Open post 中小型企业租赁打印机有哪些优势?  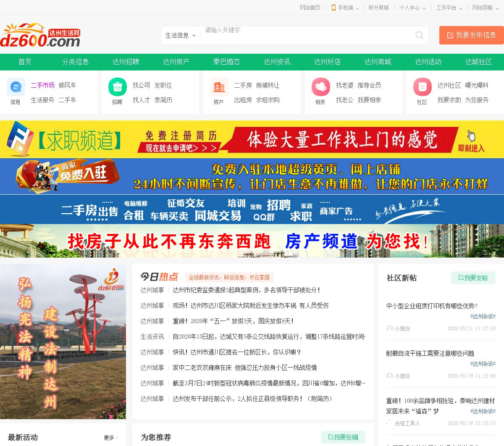coord(432,306)
